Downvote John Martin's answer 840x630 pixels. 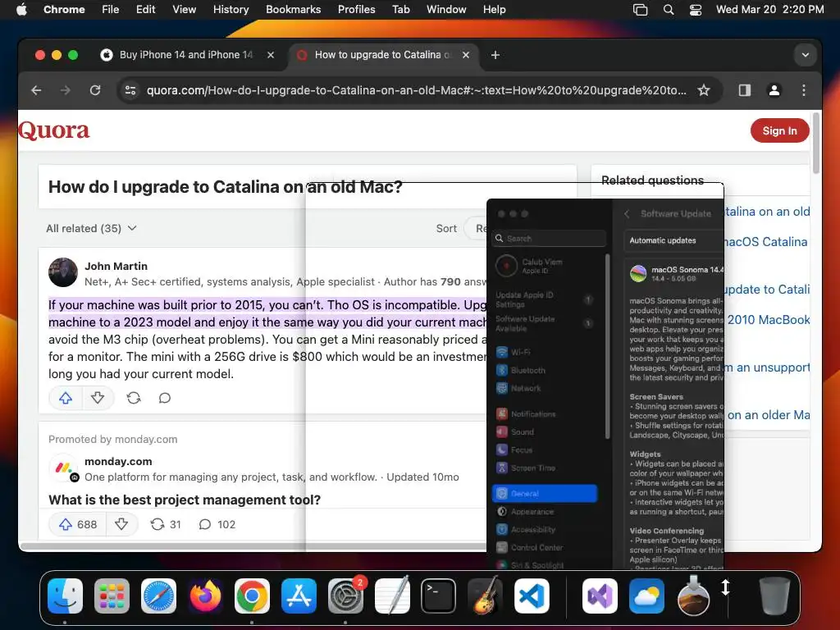point(98,398)
